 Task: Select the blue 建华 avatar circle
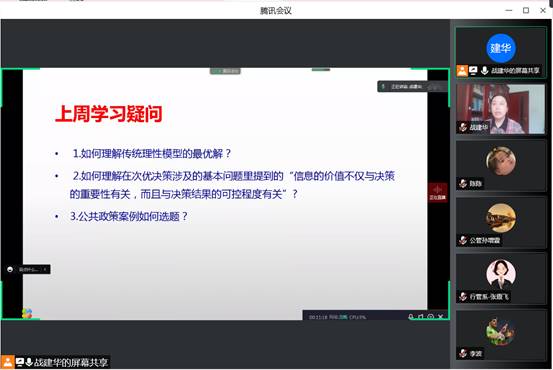[501, 48]
